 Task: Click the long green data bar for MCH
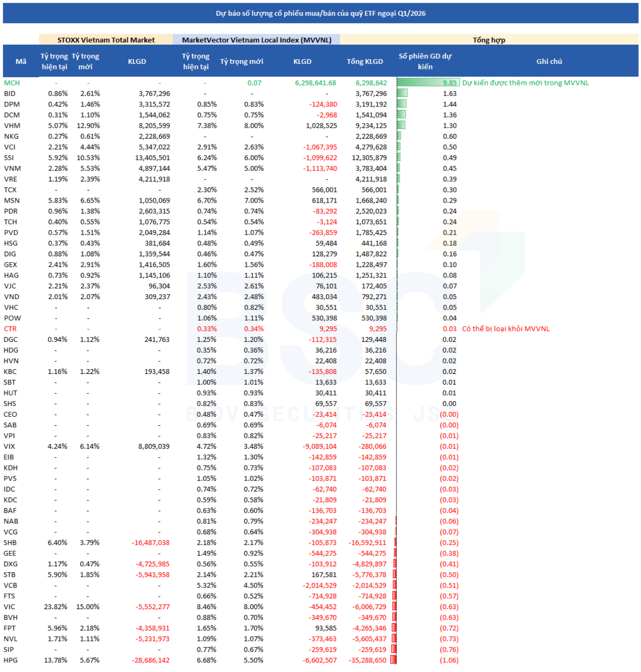pyautogui.click(x=427, y=83)
